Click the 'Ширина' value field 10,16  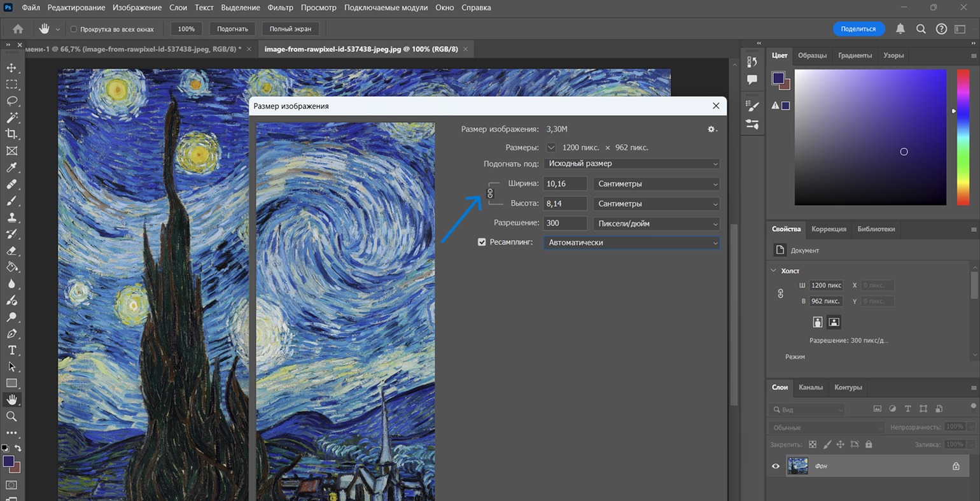[x=565, y=184]
